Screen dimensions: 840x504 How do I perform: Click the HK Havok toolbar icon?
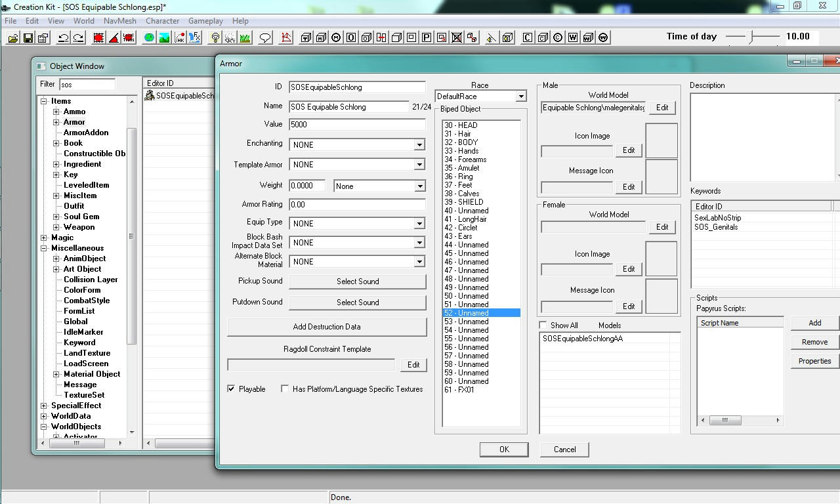pos(179,37)
